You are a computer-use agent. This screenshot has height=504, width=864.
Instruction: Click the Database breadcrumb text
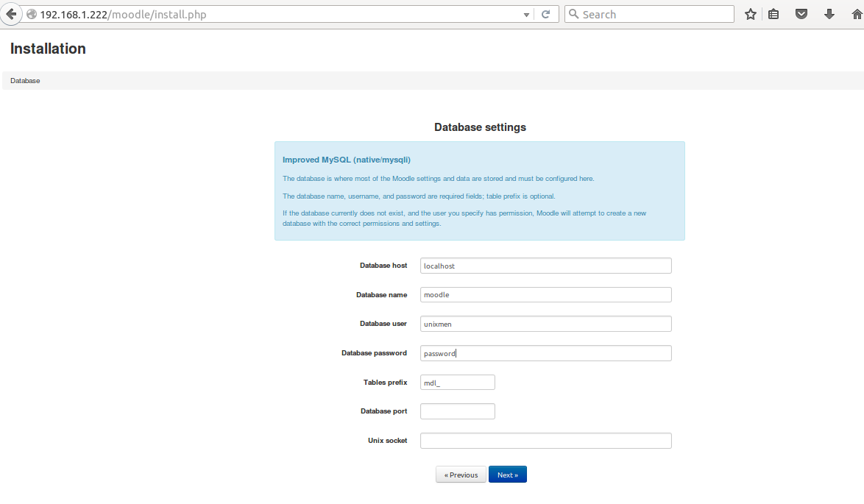(x=25, y=81)
